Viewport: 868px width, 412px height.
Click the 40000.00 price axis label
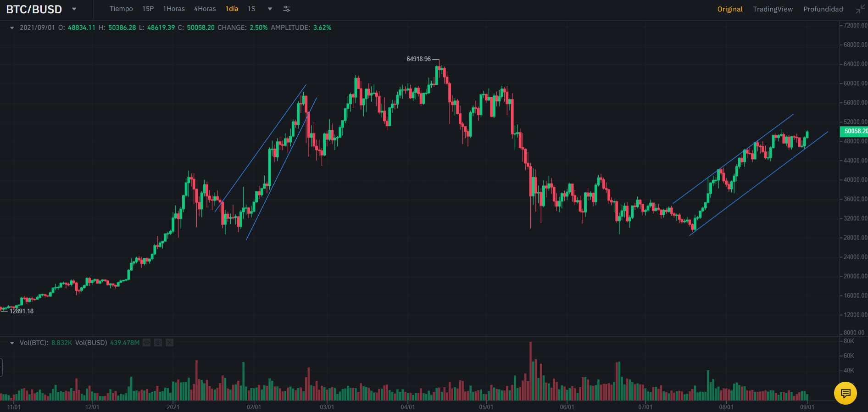[x=855, y=180]
